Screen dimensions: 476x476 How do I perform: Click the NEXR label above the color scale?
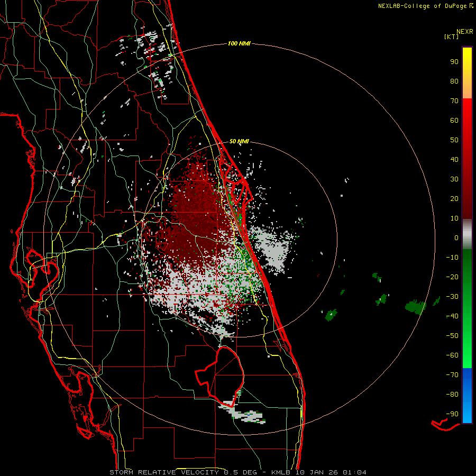click(x=465, y=32)
